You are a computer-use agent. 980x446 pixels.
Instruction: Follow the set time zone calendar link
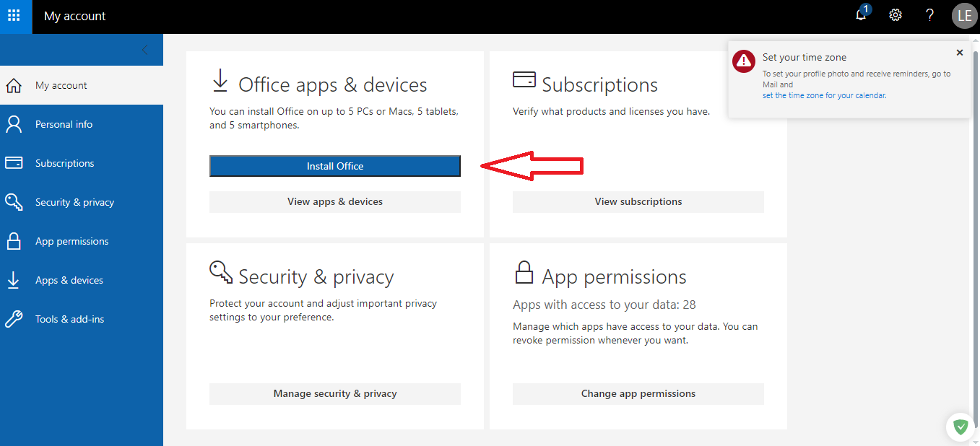coord(824,95)
